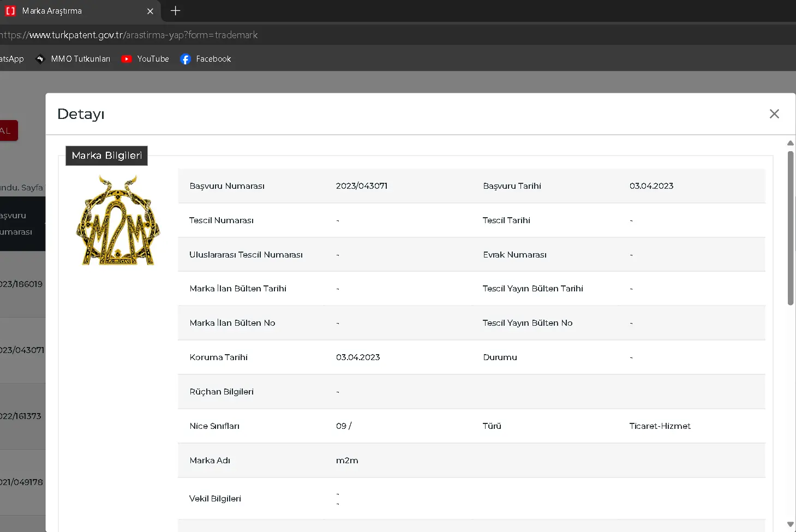The height and width of the screenshot is (532, 796).
Task: Click the YouTube bookmark label
Action: click(153, 59)
